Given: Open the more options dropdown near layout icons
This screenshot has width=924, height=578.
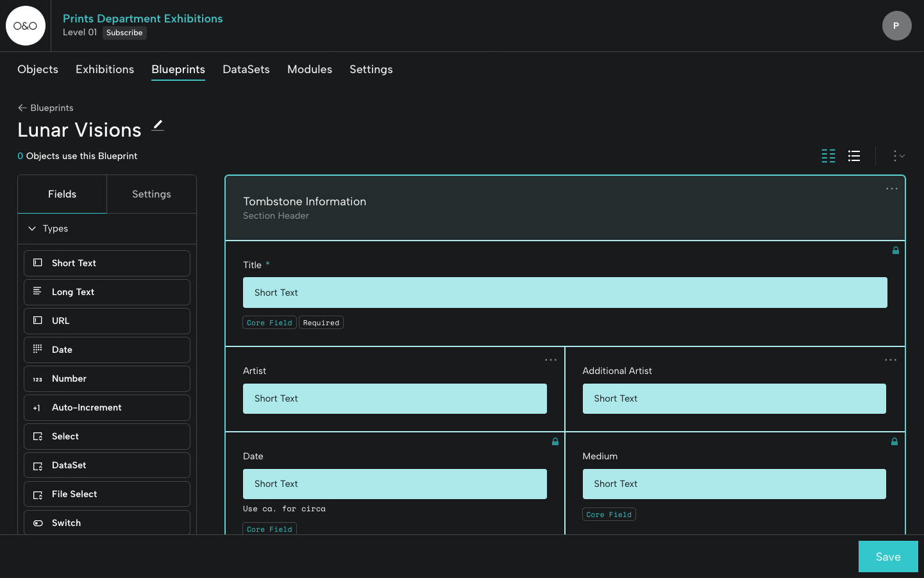Looking at the screenshot, I should tap(899, 156).
